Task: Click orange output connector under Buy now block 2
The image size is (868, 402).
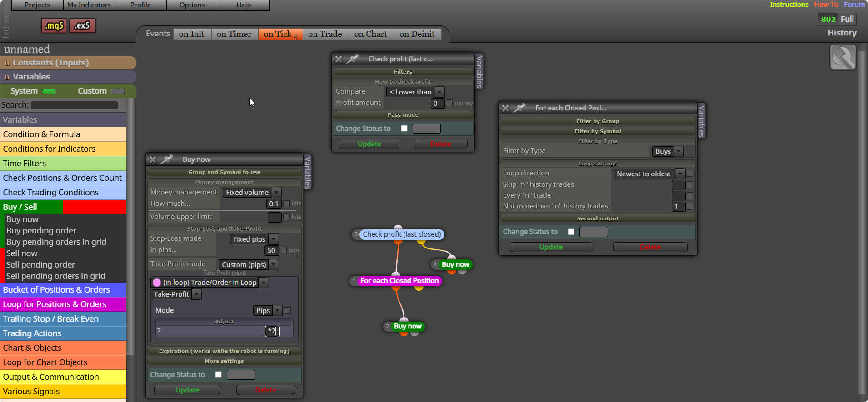Action: (404, 333)
